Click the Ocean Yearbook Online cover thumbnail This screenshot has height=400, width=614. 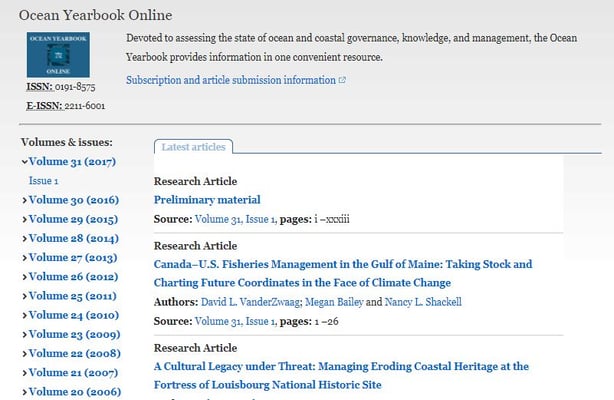(x=60, y=55)
